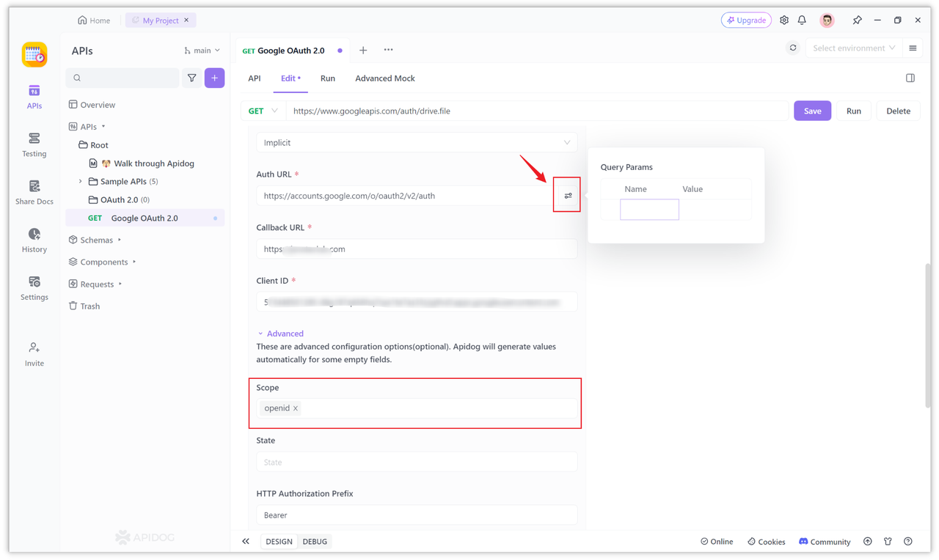Open the notifications bell
This screenshot has width=939, height=560.
pos(802,21)
